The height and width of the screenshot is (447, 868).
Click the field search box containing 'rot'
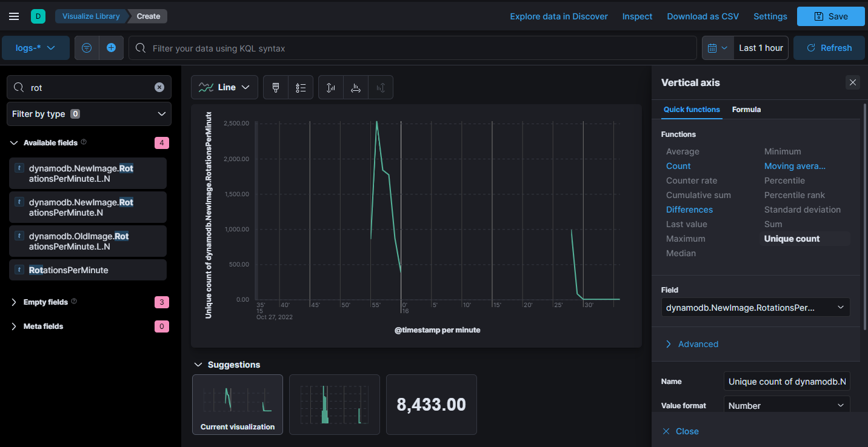click(89, 87)
